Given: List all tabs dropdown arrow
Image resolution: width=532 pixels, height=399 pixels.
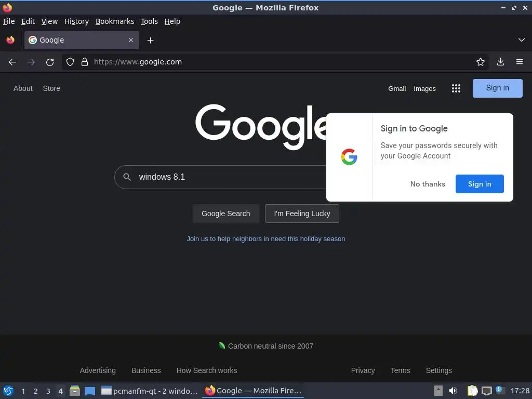Looking at the screenshot, I should (x=522, y=40).
